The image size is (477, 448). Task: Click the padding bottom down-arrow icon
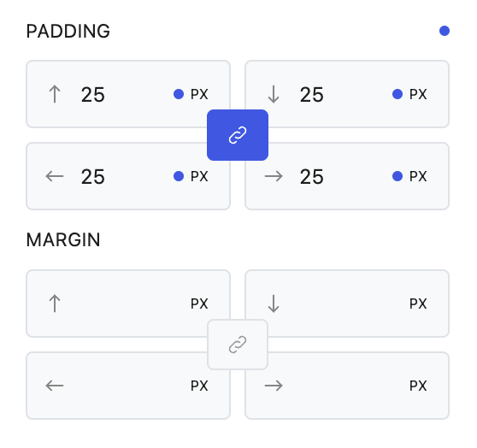(x=274, y=94)
